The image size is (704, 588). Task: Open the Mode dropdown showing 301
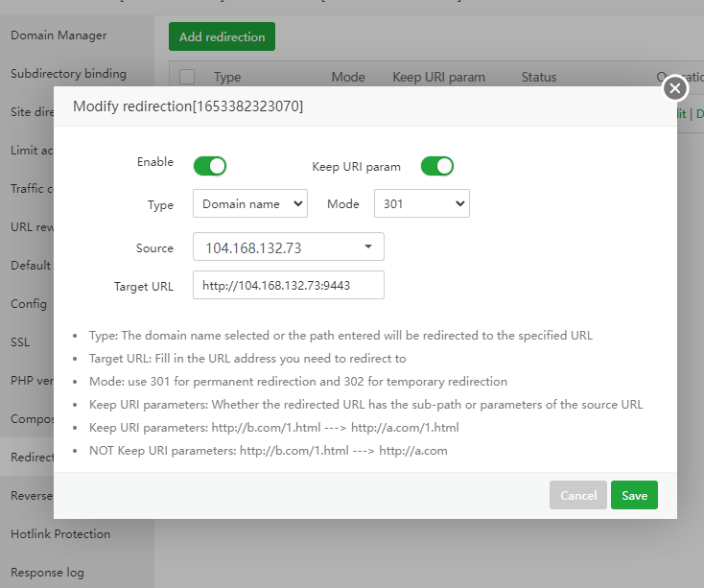[x=421, y=204]
